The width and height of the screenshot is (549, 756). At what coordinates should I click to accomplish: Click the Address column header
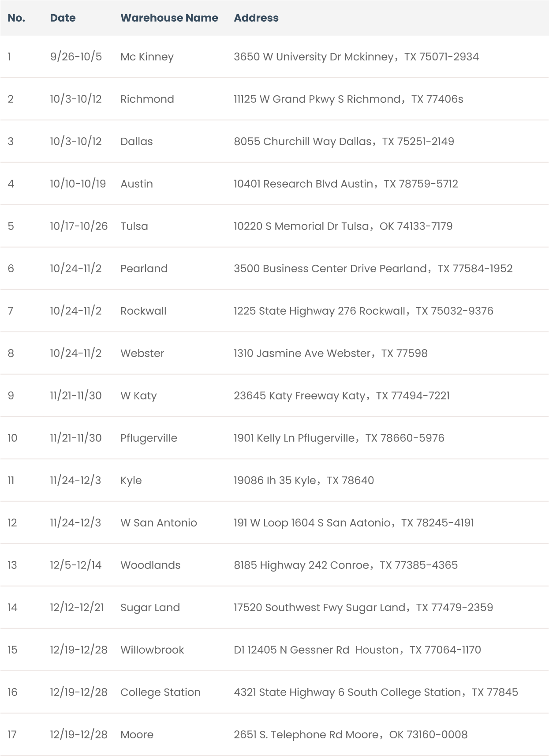point(256,18)
